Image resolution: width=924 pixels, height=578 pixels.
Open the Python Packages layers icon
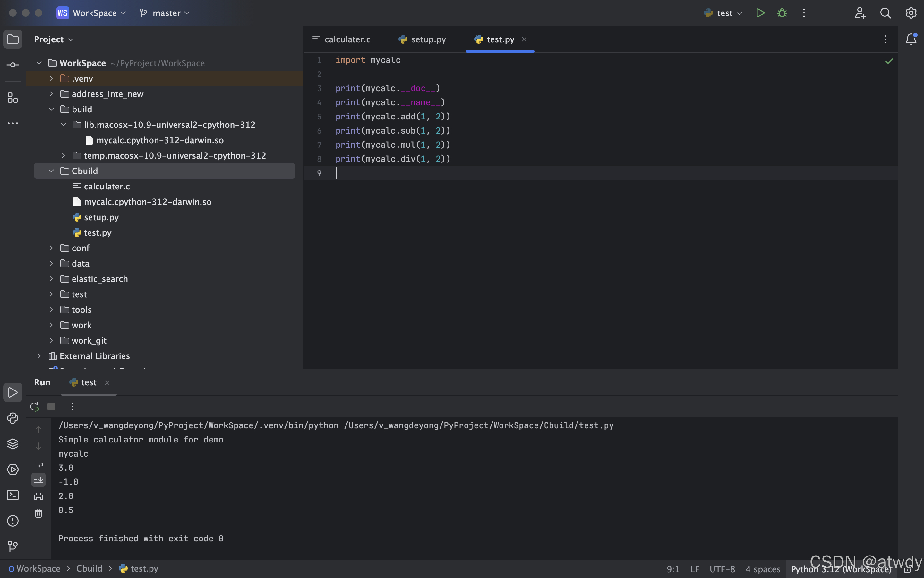tap(13, 444)
